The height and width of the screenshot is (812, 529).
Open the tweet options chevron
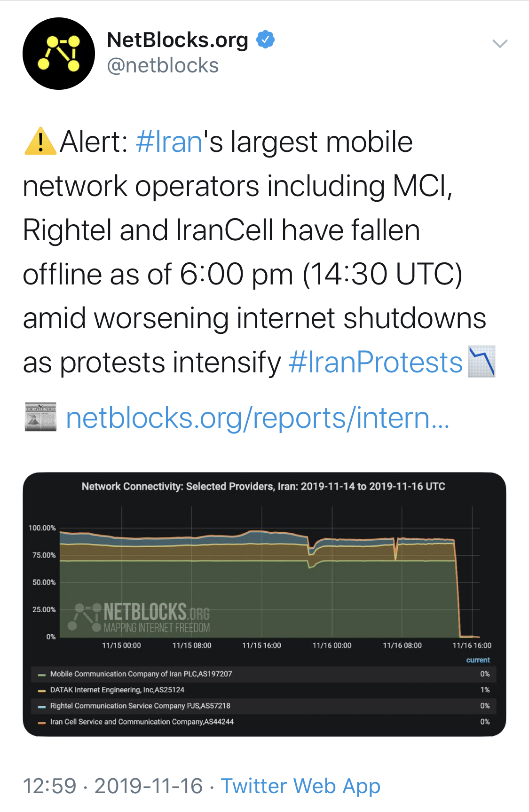tap(499, 44)
